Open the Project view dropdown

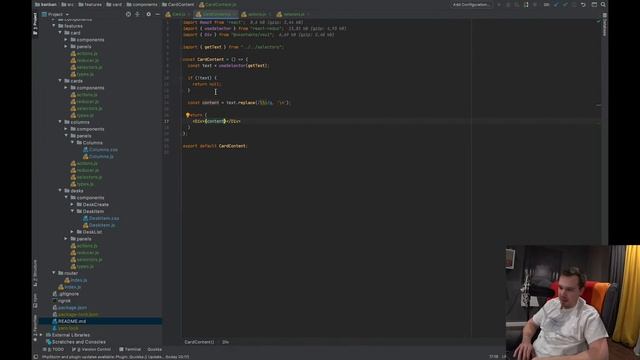click(56, 14)
